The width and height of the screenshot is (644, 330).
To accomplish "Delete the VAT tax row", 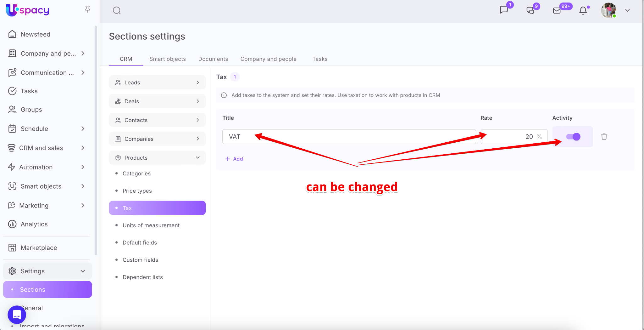I will 604,137.
